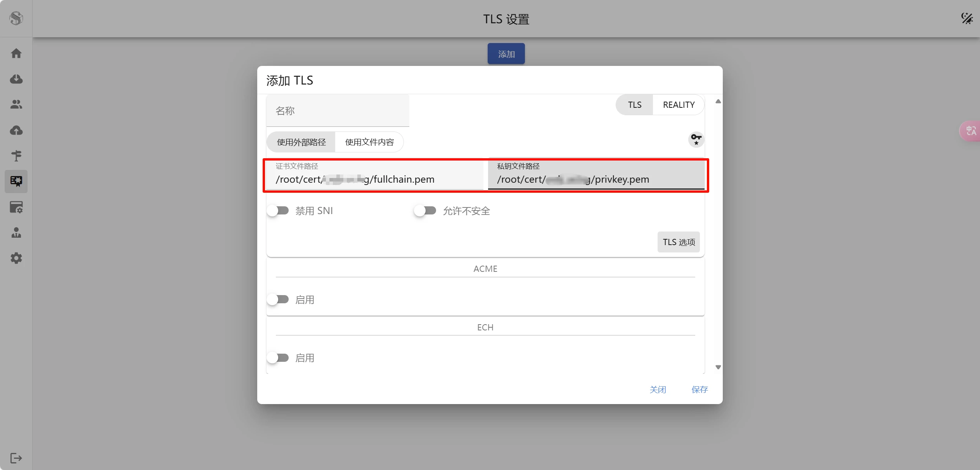The height and width of the screenshot is (470, 980).
Task: Switch to the REALITY tab
Action: click(x=678, y=105)
